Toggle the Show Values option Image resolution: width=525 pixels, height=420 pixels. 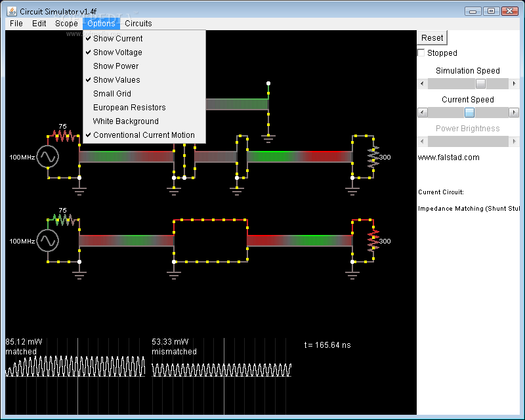144,79
